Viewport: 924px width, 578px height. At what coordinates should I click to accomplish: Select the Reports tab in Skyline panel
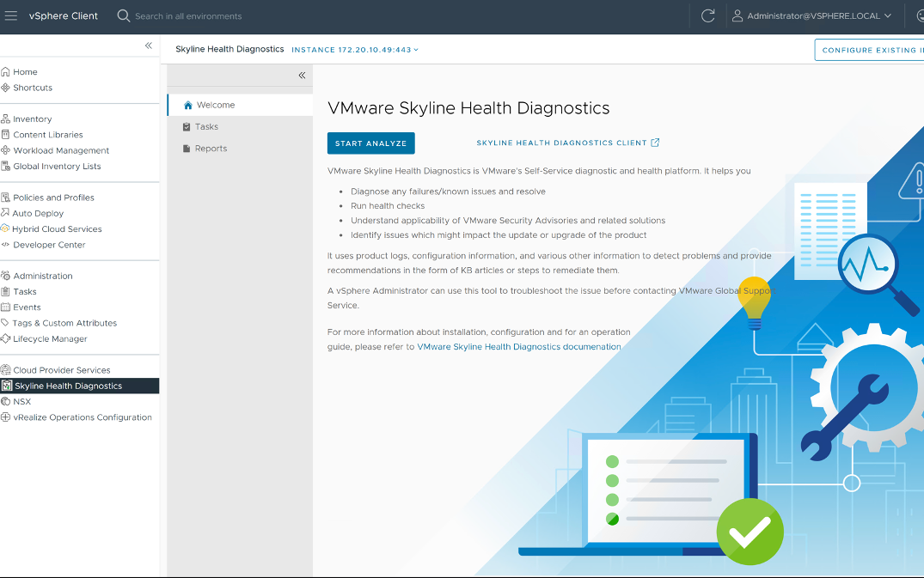coord(211,149)
